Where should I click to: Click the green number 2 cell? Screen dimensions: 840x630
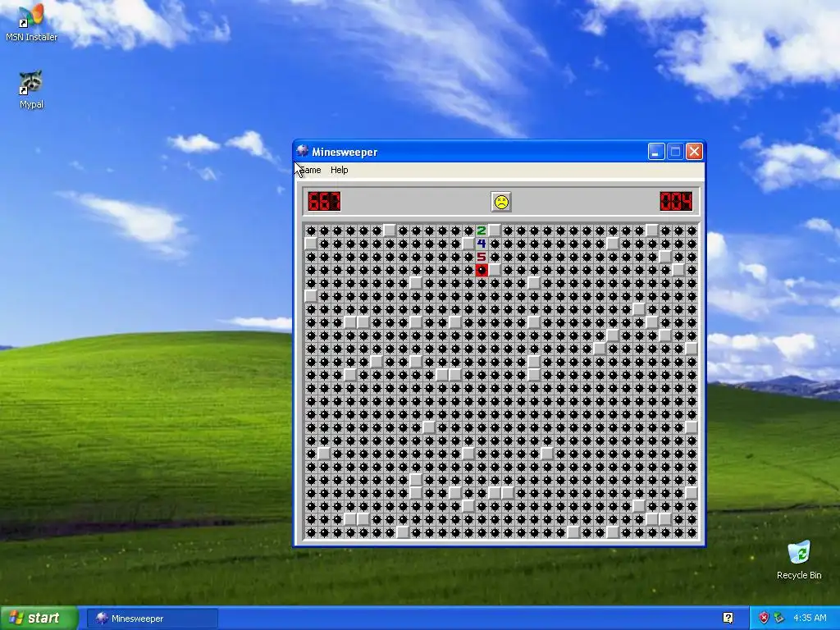tap(482, 231)
